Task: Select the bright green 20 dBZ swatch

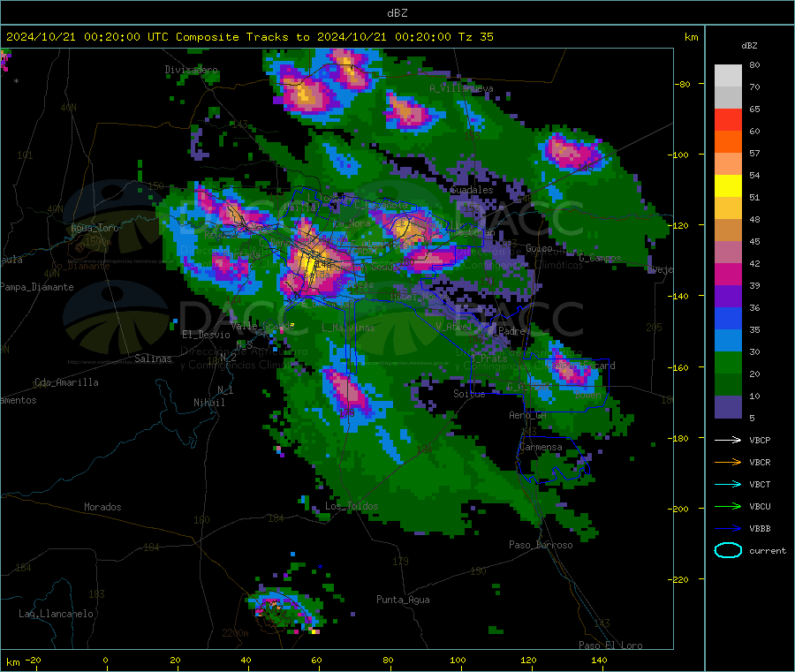Action: pyautogui.click(x=728, y=362)
